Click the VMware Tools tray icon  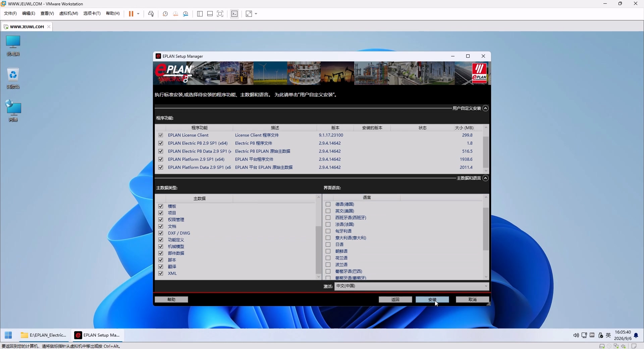592,335
